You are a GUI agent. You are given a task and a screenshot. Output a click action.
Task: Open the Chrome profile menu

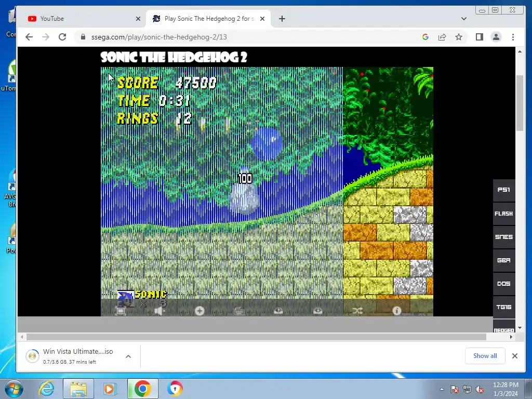coord(496,37)
